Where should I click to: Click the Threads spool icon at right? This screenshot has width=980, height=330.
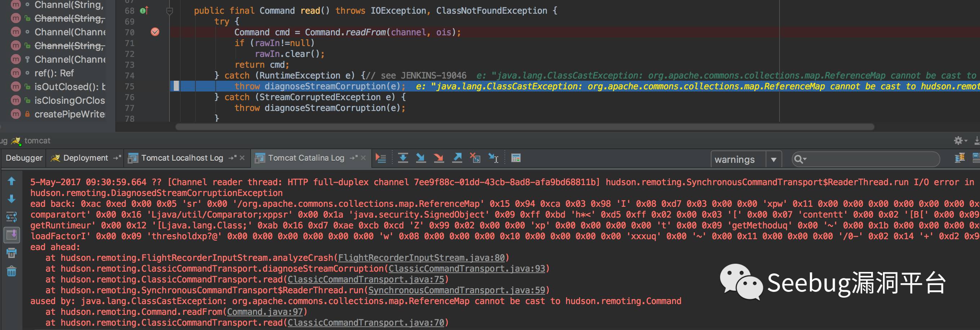(x=960, y=158)
